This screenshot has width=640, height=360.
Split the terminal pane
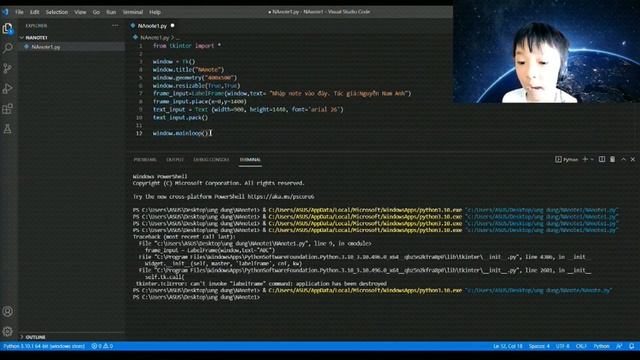tap(602, 159)
